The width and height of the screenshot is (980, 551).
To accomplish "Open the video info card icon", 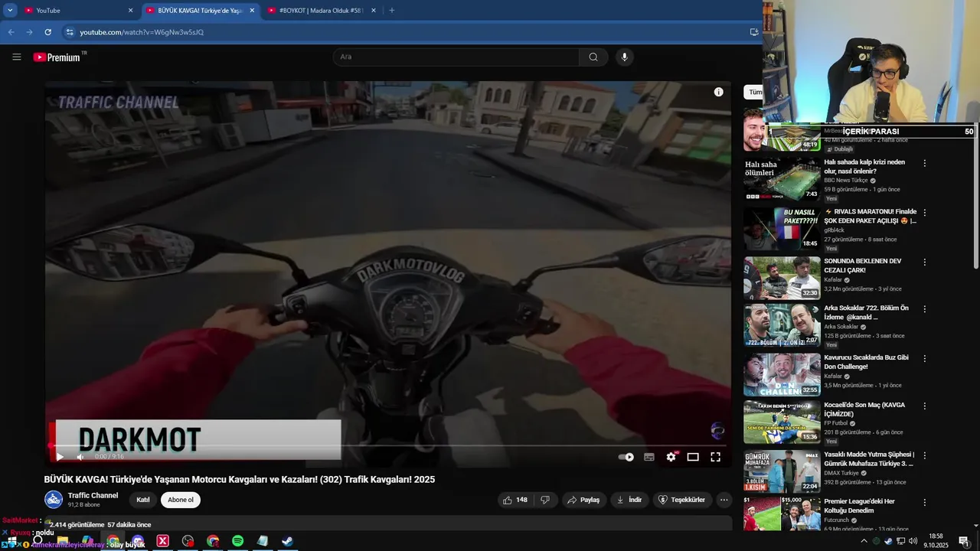I will [718, 92].
